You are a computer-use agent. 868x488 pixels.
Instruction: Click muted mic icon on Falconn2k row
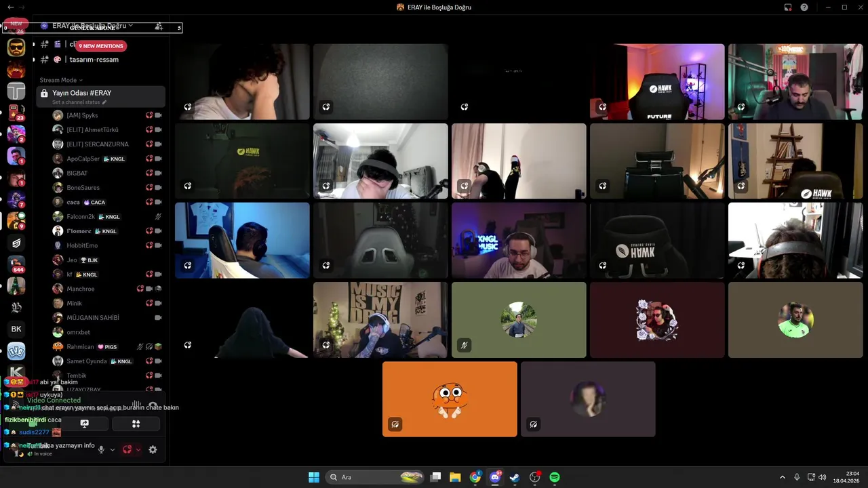pyautogui.click(x=158, y=217)
